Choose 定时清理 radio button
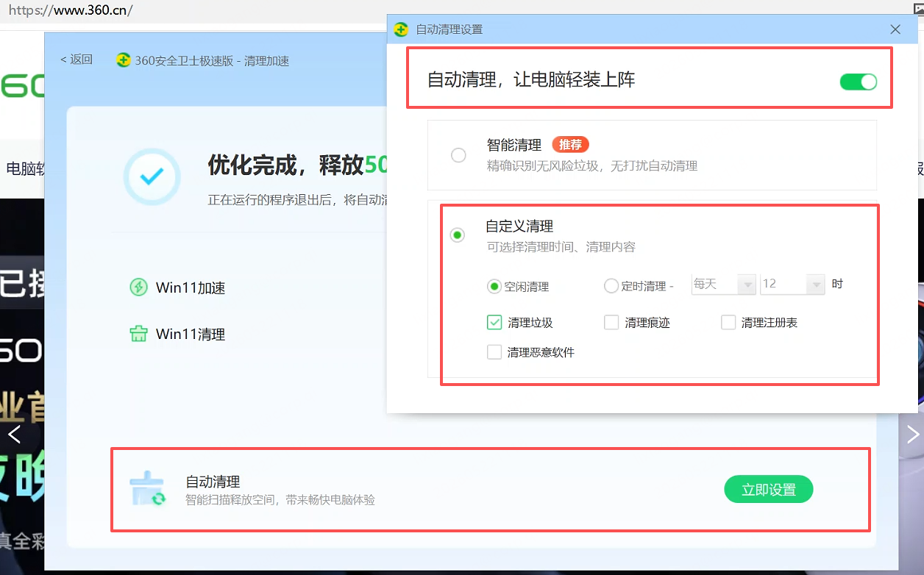 [x=611, y=286]
